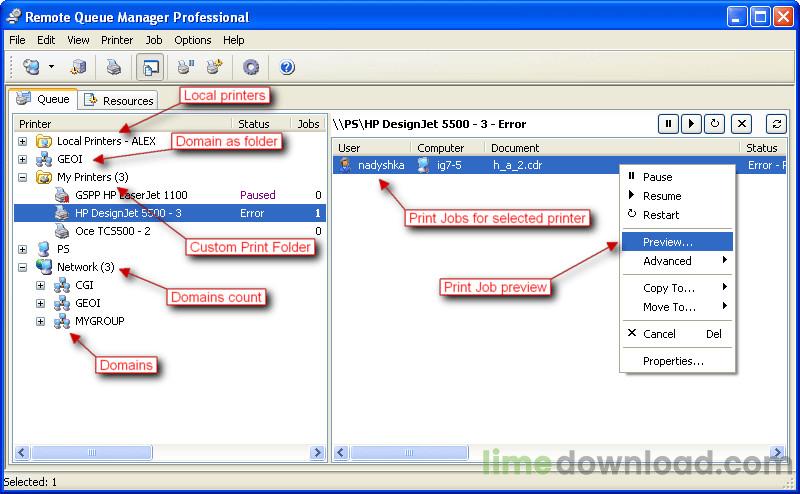Expand the PS computer node
Viewport: 800px width, 494px height.
point(22,249)
